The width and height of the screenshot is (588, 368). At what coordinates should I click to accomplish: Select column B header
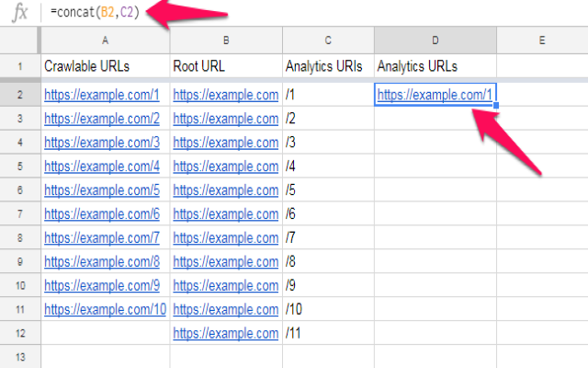[x=226, y=40]
